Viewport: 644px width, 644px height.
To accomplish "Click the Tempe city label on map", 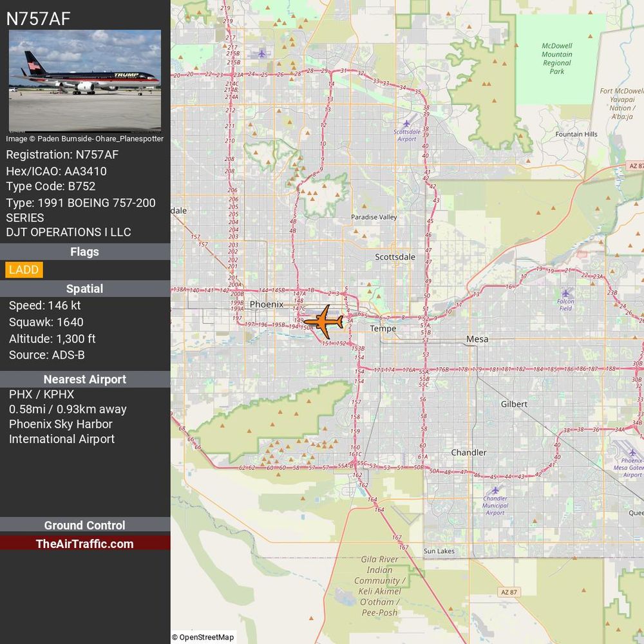I will click(383, 328).
